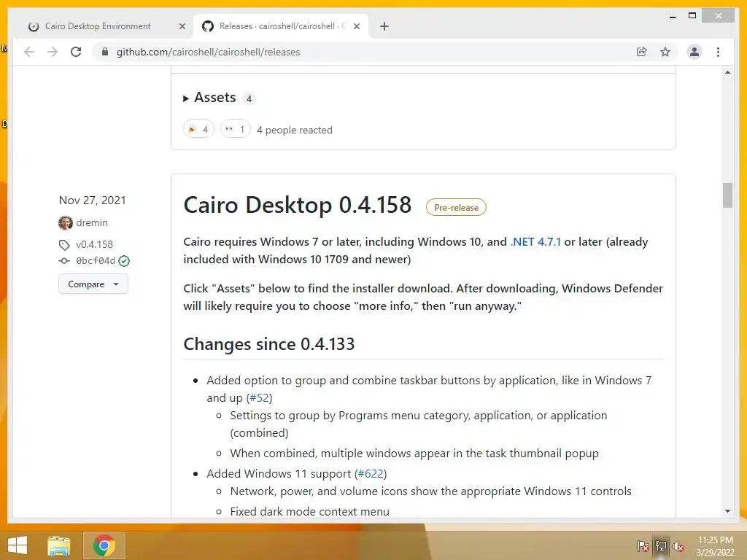747x560 pixels.
Task: Open the Chrome profile avatar menu
Action: 694,52
